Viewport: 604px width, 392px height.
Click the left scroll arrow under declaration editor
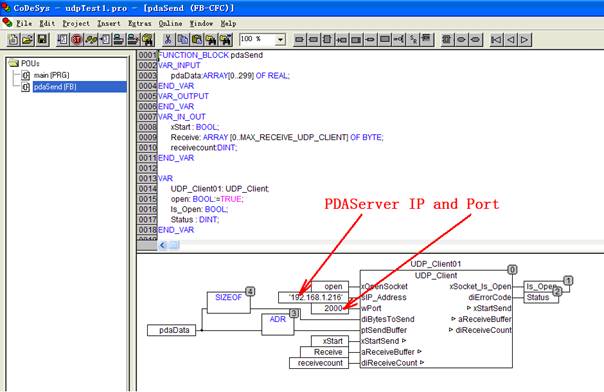(x=163, y=245)
